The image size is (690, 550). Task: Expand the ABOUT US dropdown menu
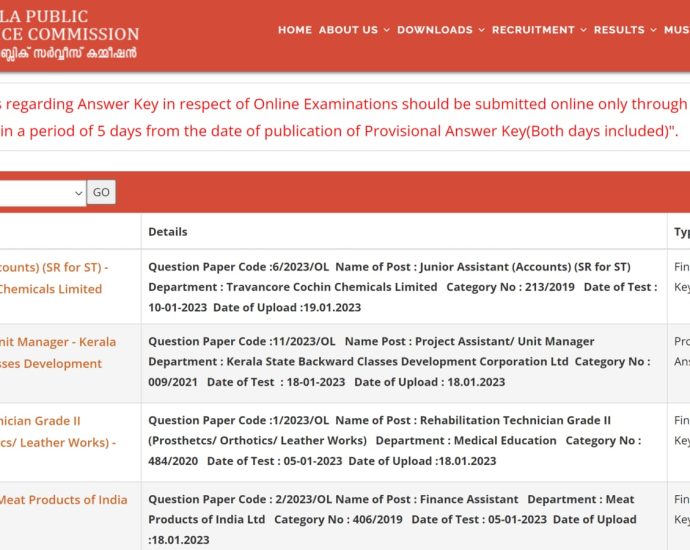pyautogui.click(x=353, y=30)
